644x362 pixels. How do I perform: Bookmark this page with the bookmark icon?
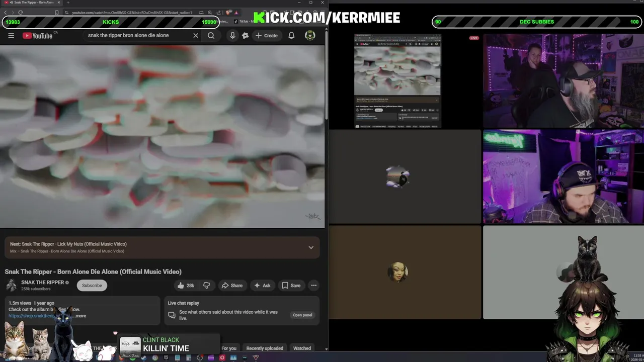coord(57,13)
